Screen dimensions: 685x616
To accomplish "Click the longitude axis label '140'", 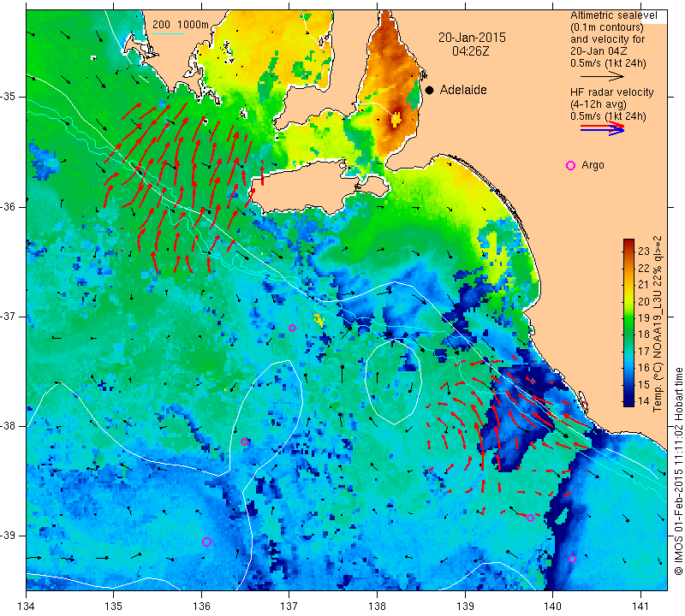I will [x=552, y=607].
